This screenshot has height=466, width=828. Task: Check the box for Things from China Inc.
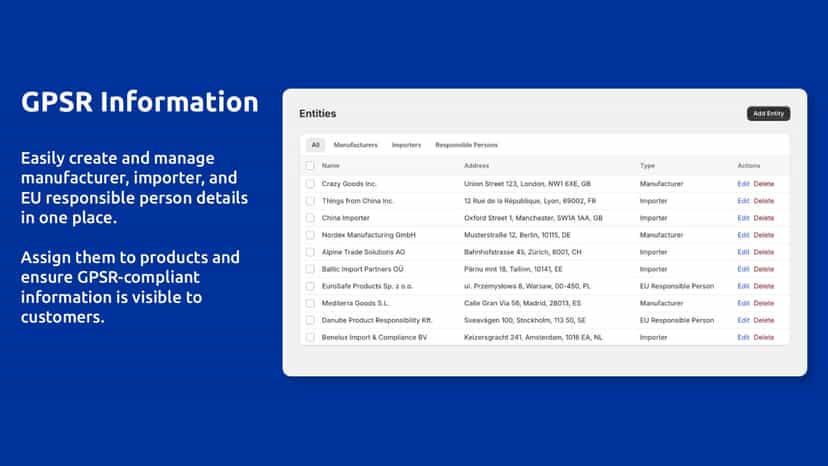pos(310,201)
